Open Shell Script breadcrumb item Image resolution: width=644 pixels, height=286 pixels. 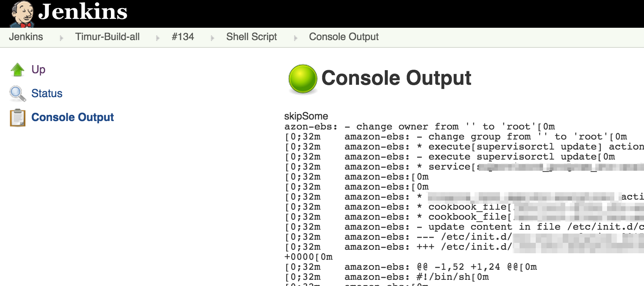252,37
